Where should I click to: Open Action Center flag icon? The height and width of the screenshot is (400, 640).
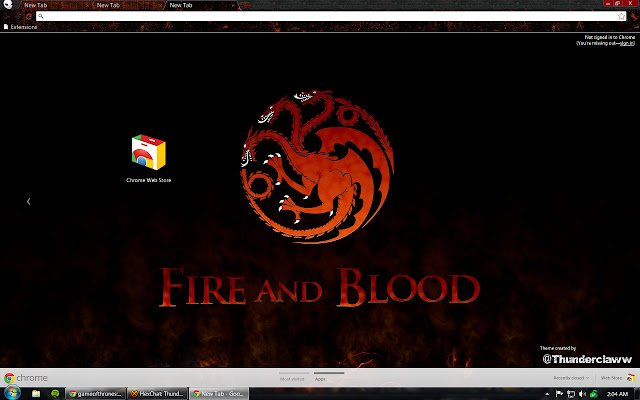[559, 394]
